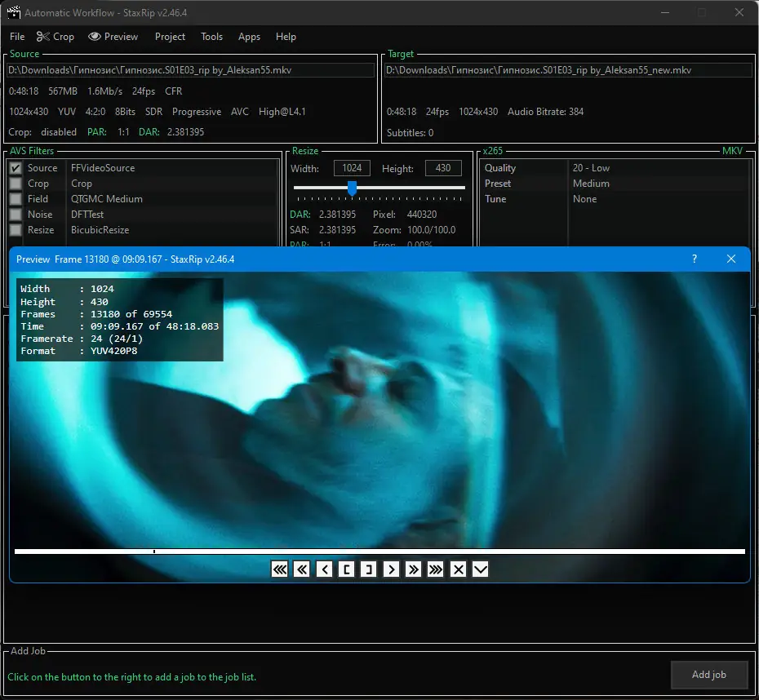Set cut start with left bracket button
The height and width of the screenshot is (700, 759).
(347, 569)
